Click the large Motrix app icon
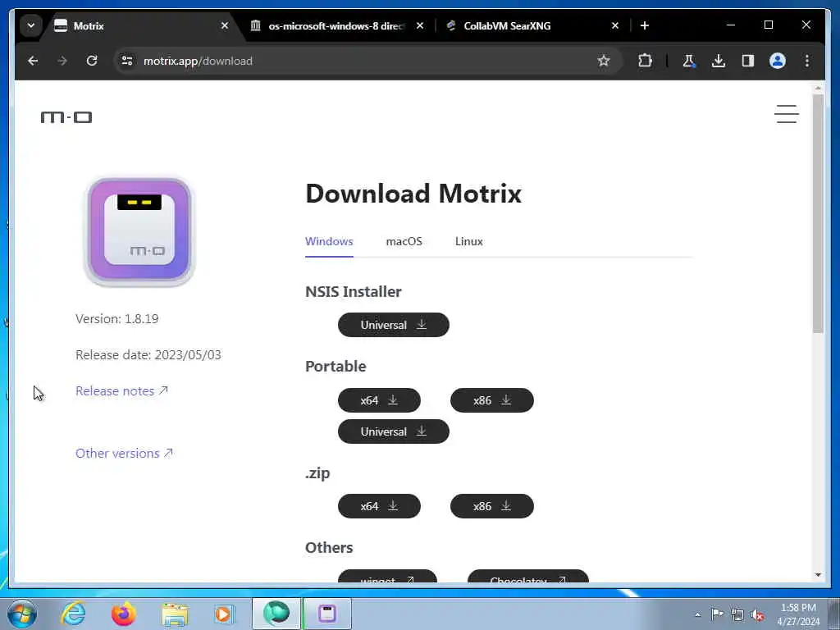 (139, 231)
